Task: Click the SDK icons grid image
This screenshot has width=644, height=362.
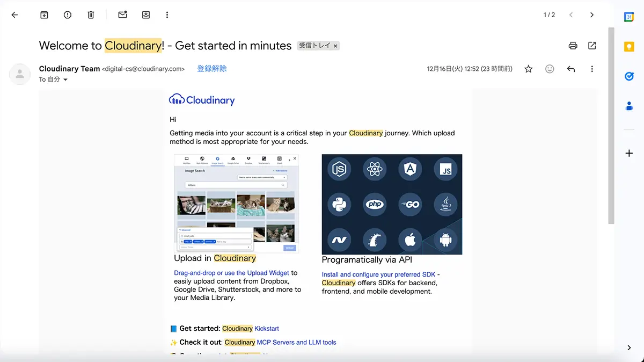Action: click(392, 204)
